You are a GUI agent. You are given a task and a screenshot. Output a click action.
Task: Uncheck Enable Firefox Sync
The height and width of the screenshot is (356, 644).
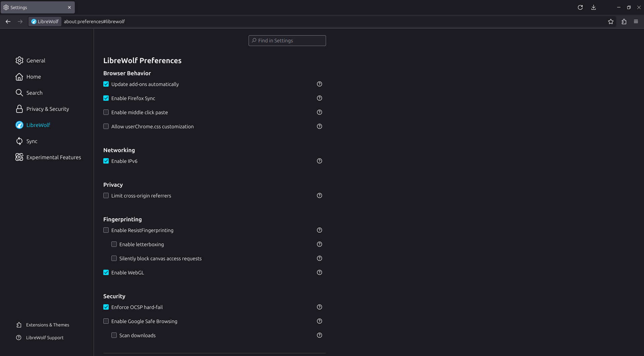pyautogui.click(x=106, y=98)
